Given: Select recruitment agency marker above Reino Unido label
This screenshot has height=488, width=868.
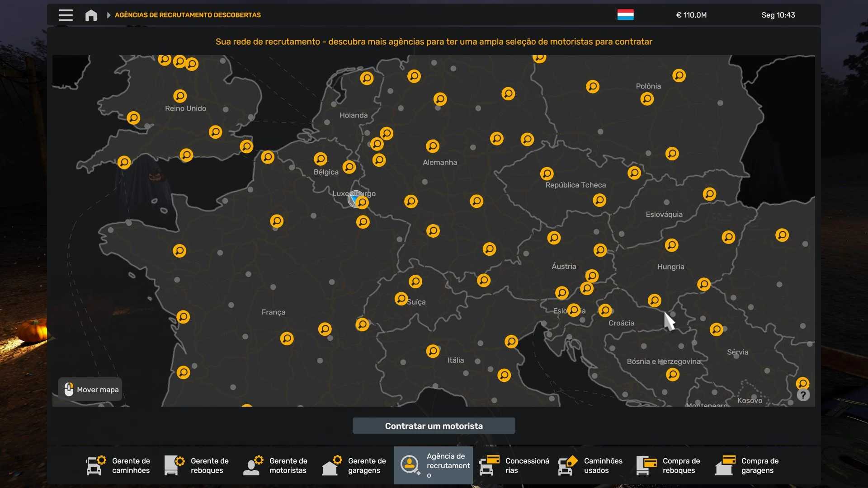Looking at the screenshot, I should click(x=180, y=96).
